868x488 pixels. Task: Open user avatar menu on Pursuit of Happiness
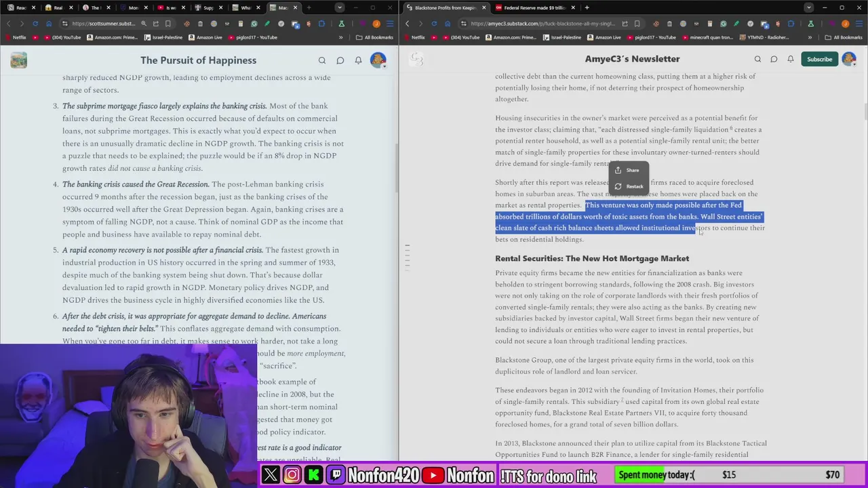pyautogui.click(x=378, y=60)
